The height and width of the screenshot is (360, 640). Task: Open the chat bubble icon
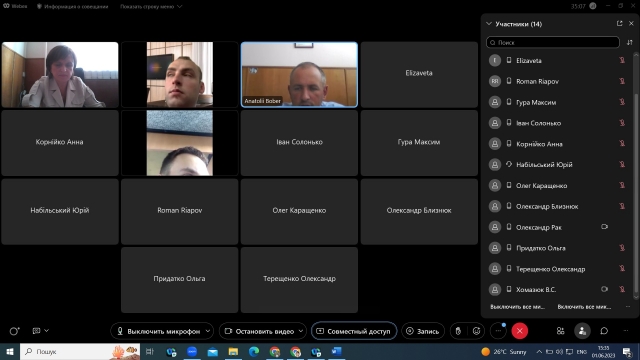604,331
